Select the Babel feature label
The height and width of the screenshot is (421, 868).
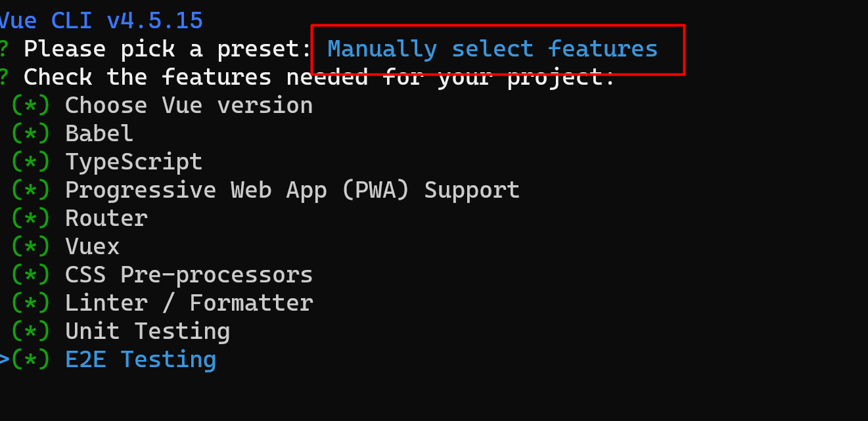point(99,134)
